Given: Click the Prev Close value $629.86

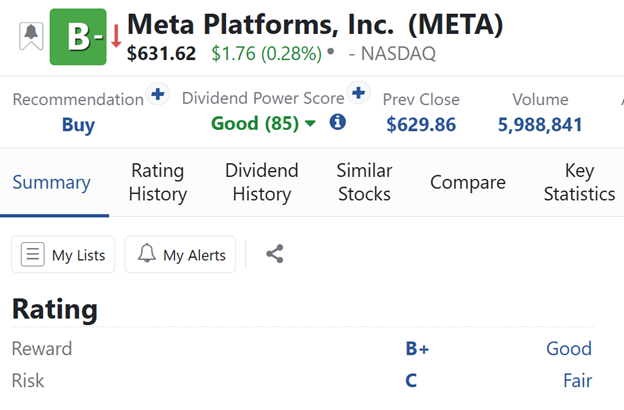Looking at the screenshot, I should 421,125.
